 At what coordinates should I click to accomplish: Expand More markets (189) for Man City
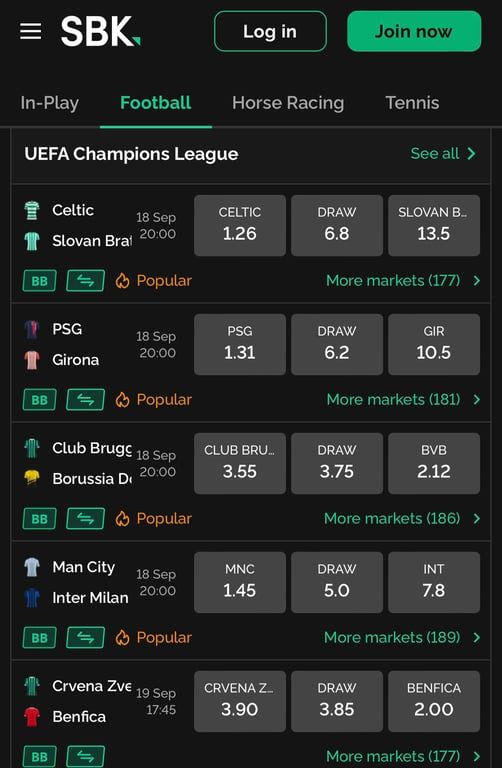coord(403,638)
